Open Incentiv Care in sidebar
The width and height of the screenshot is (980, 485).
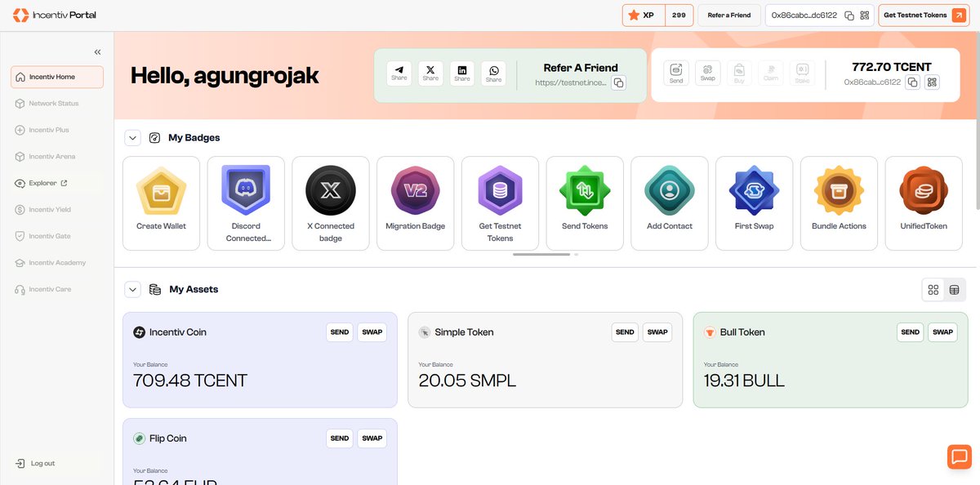pos(57,289)
